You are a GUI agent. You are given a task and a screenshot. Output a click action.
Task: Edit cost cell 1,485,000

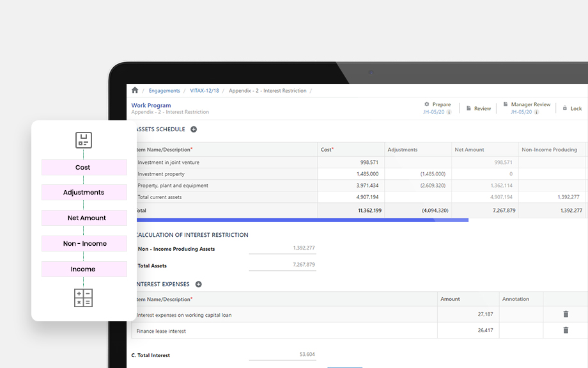[351, 174]
